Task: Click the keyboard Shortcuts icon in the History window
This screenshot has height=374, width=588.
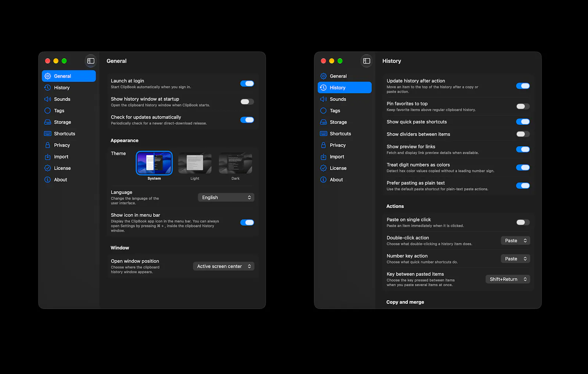Action: [323, 134]
